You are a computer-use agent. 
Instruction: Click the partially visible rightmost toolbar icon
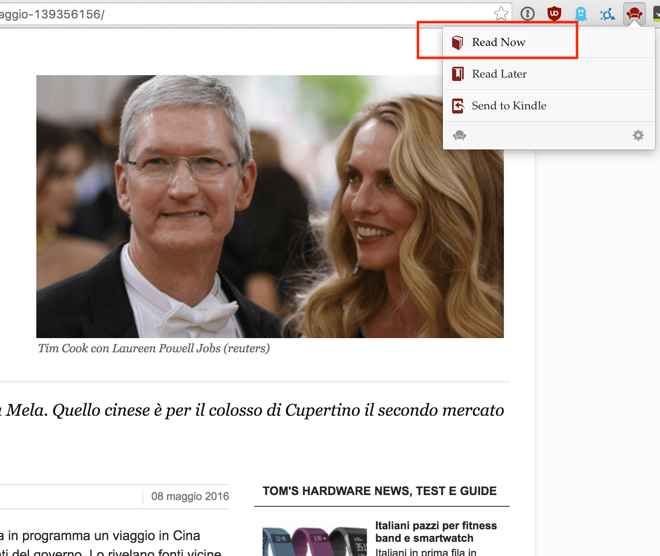tap(654, 14)
